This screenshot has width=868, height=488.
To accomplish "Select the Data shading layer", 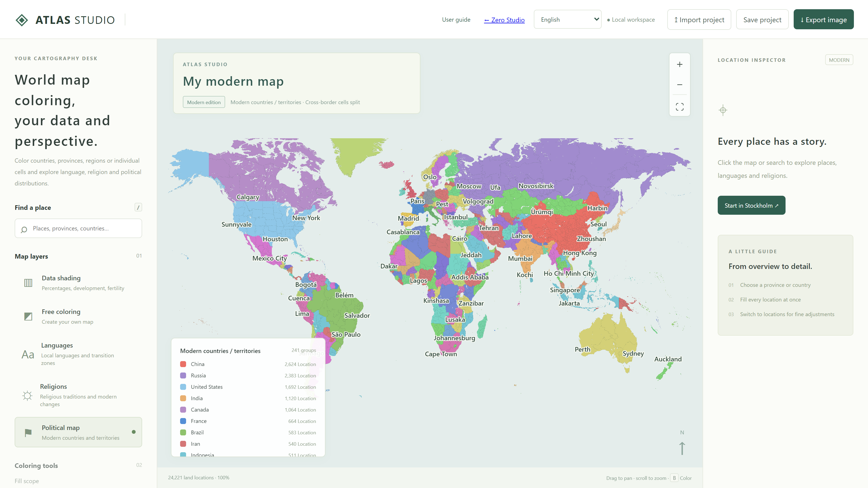I will coord(78,282).
